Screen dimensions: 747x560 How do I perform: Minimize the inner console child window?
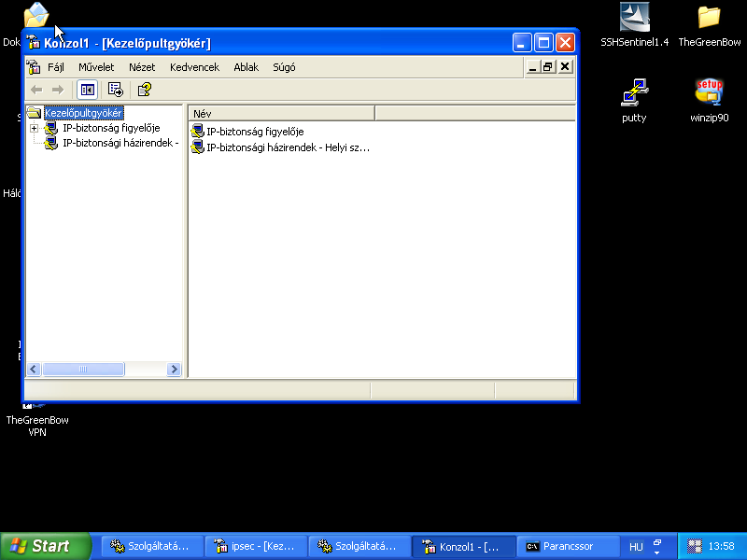tap(532, 67)
